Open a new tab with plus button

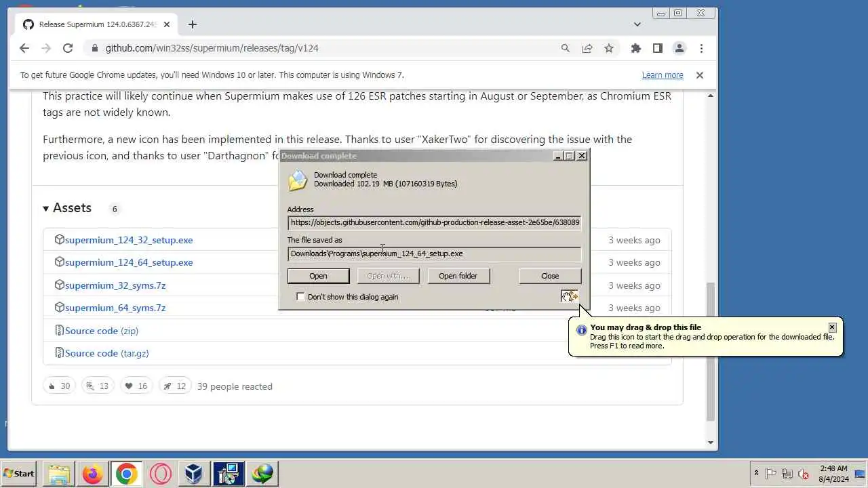coord(193,24)
